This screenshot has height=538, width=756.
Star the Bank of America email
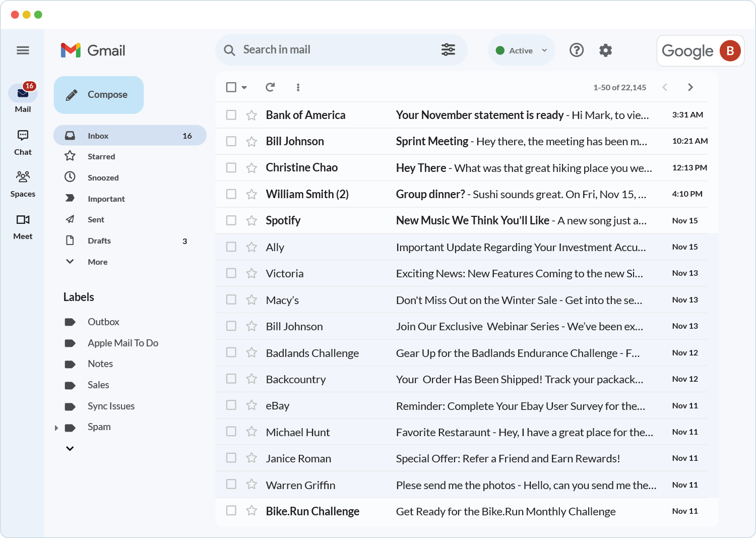[251, 115]
